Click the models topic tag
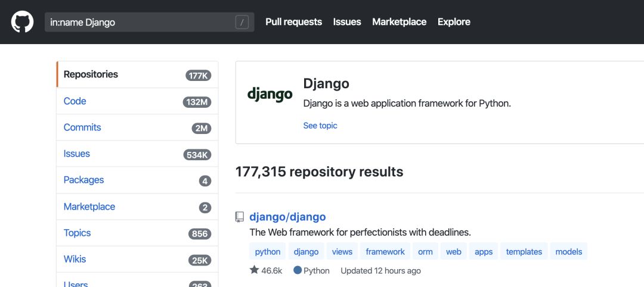Viewport: 644px width, 287px height. (x=568, y=251)
